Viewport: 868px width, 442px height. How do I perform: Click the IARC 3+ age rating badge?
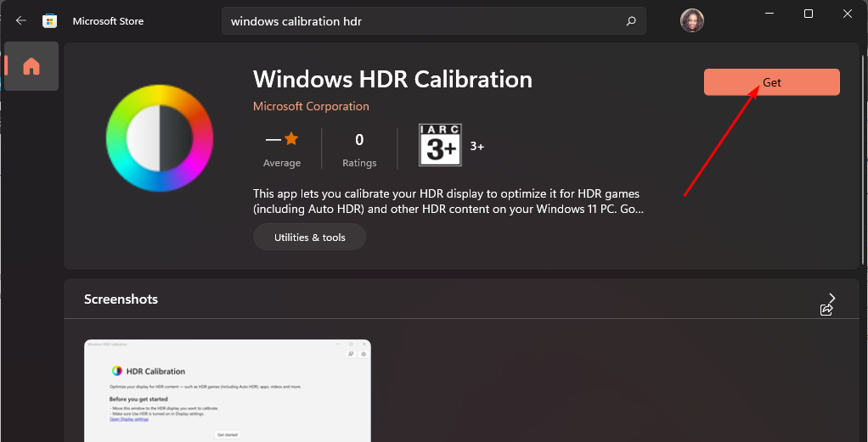point(440,146)
